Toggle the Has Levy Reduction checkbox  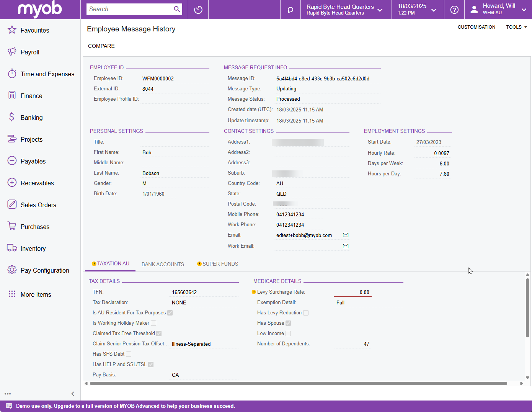click(x=306, y=313)
